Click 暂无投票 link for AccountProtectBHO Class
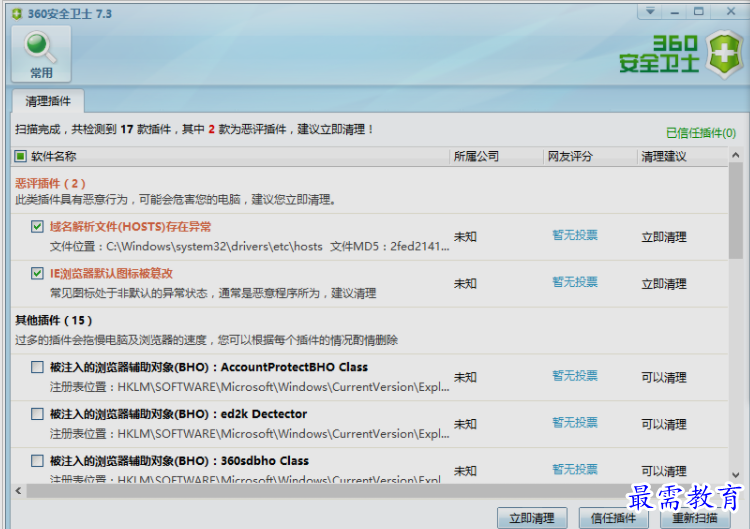Viewport: 750px width, 529px height. click(575, 376)
